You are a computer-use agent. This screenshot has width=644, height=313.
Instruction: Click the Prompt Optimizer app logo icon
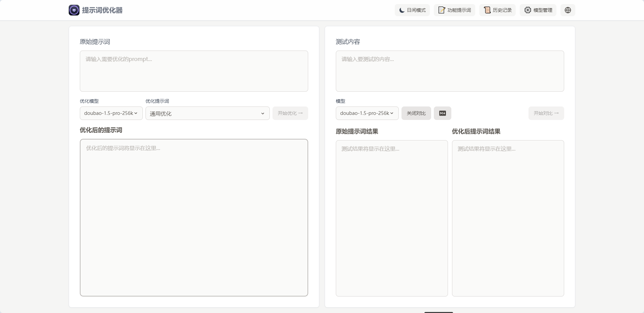74,10
